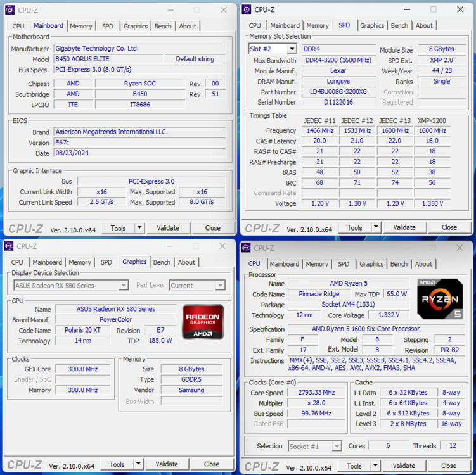Click CPU-Z app icon in Mainboard window title bar
476x475 pixels.
[10, 10]
